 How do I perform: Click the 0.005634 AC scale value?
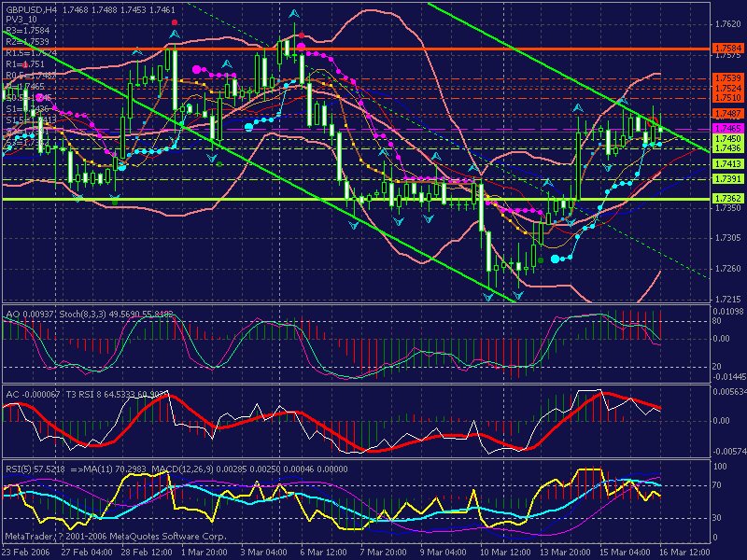click(729, 391)
